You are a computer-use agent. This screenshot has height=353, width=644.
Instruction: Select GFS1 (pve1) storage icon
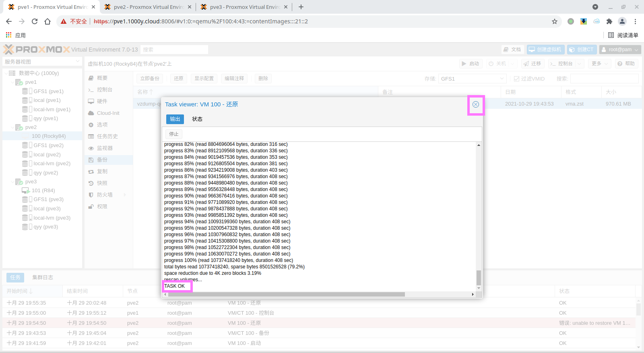(x=25, y=91)
